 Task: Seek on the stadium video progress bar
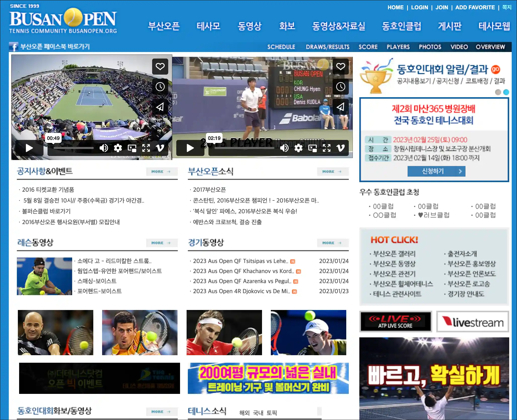click(73, 148)
